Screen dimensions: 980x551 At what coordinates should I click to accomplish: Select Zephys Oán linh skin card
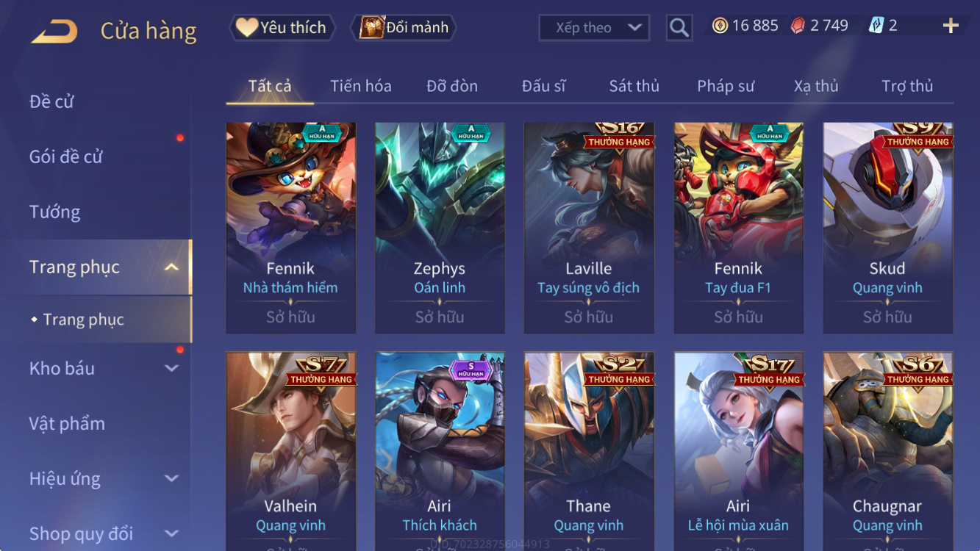pos(440,228)
